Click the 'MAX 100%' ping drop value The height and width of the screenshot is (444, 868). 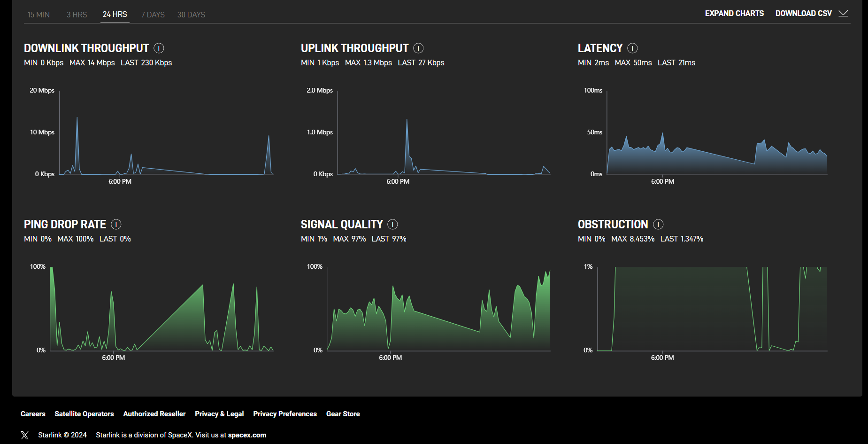click(76, 239)
